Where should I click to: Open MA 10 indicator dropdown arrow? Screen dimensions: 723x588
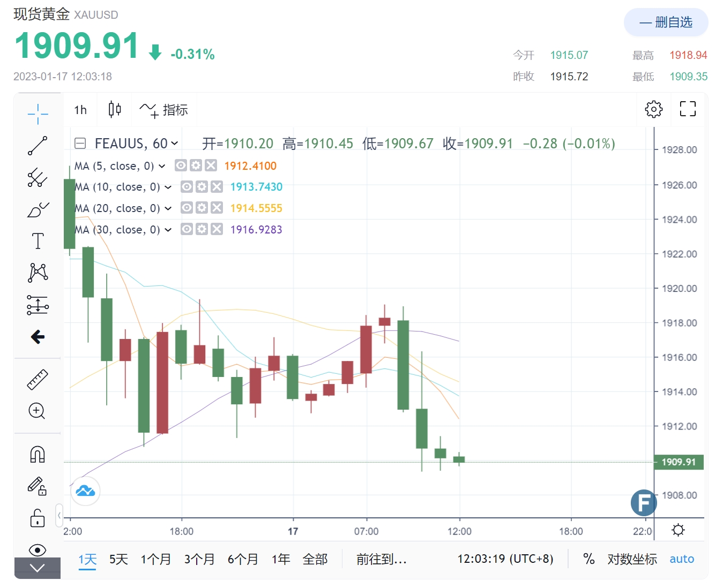pos(168,187)
